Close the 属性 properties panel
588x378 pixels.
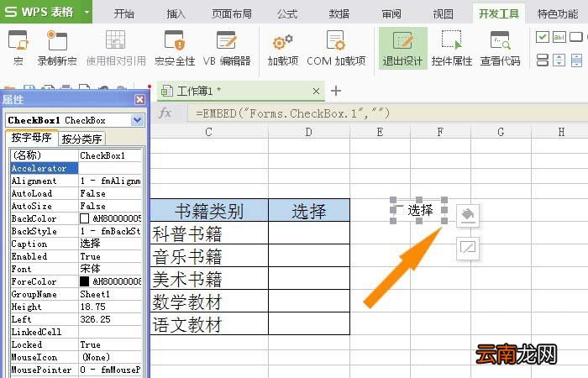tap(139, 99)
